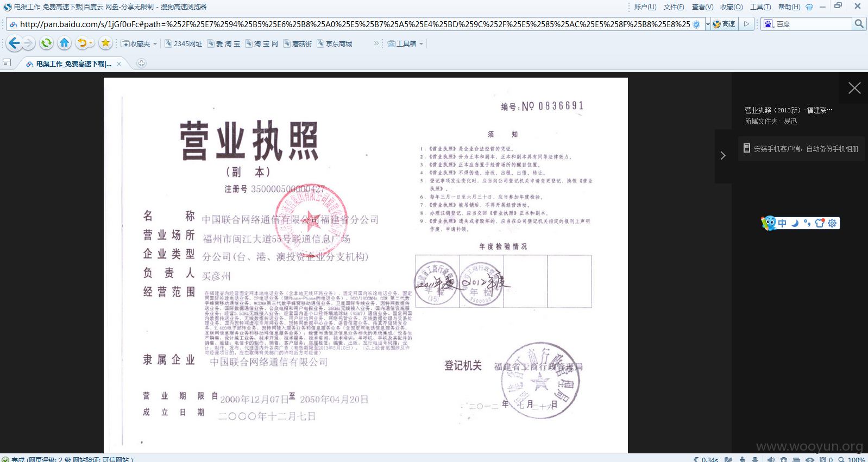Image resolution: width=868 pixels, height=462 pixels.
Task: Click the orange undo closed tab icon
Action: pos(82,43)
